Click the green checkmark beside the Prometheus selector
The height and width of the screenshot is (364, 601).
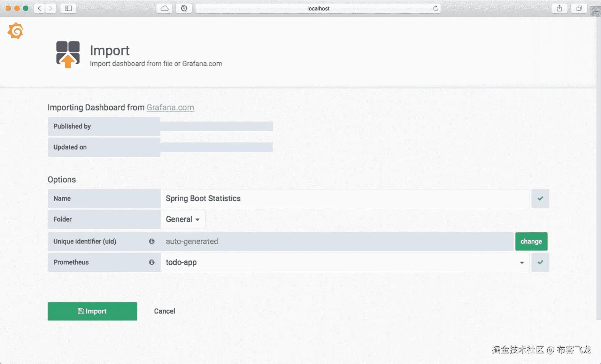pos(540,262)
